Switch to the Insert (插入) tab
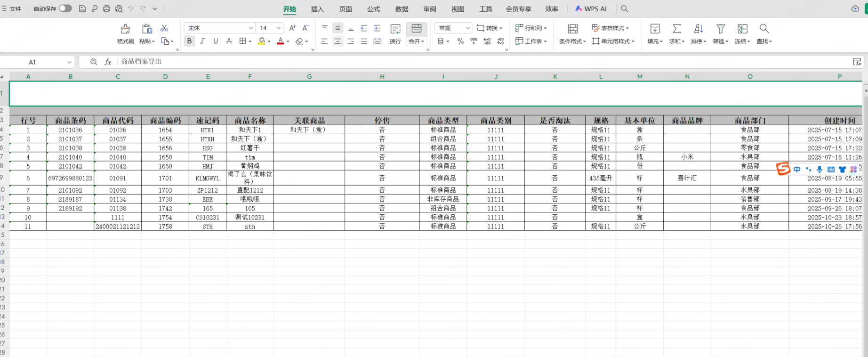The height and width of the screenshot is (357, 868). (x=317, y=9)
